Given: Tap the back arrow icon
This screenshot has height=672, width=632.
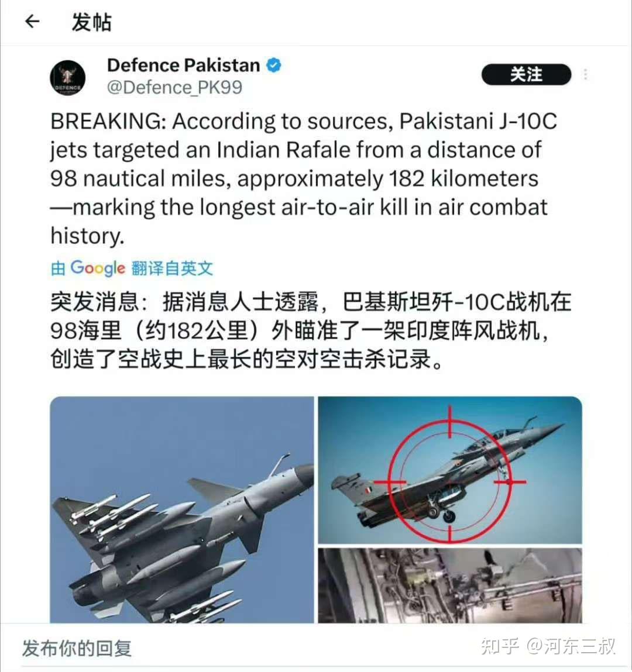Looking at the screenshot, I should click(x=33, y=21).
